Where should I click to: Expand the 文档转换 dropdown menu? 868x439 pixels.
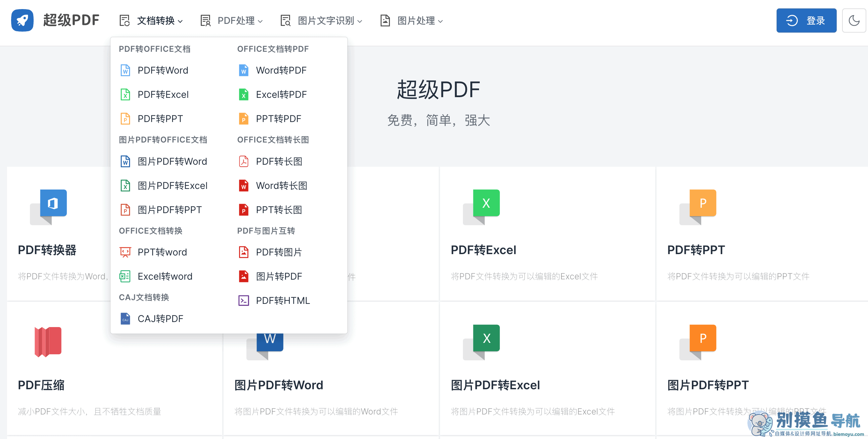151,21
